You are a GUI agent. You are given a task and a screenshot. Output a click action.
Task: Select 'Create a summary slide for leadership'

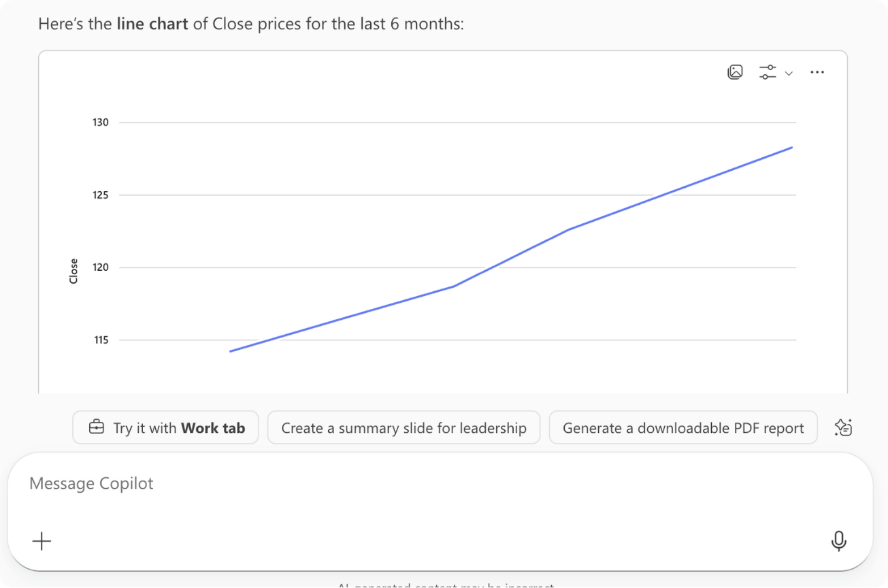[404, 427]
